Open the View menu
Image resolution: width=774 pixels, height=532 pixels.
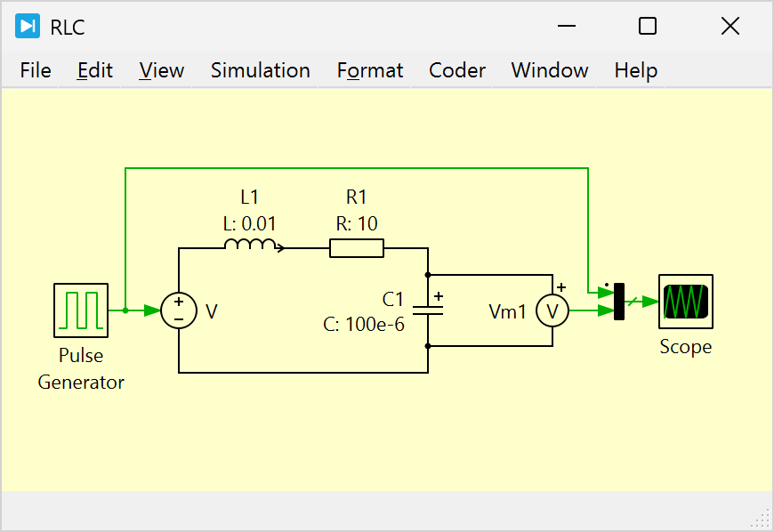[162, 70]
